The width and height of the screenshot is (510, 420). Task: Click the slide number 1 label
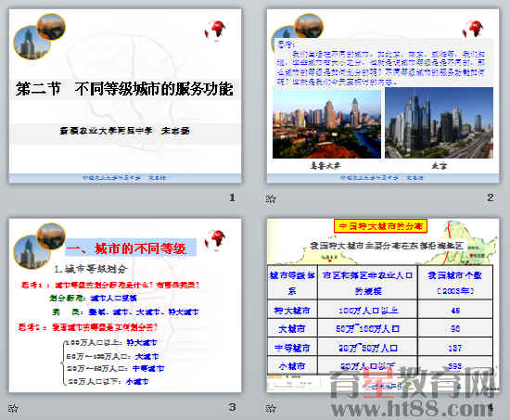232,197
